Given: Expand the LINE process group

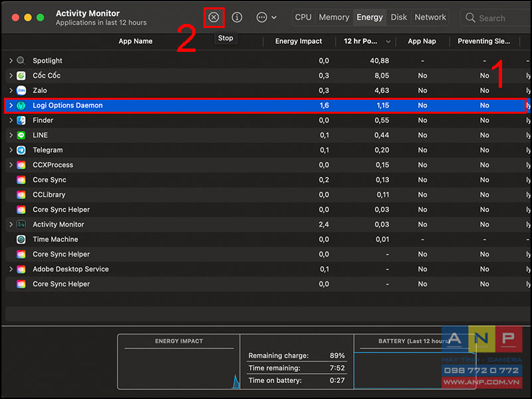Looking at the screenshot, I should pos(11,136).
